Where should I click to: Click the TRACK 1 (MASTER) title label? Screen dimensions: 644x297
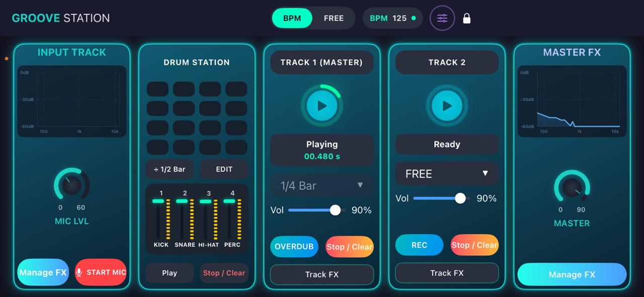(322, 62)
